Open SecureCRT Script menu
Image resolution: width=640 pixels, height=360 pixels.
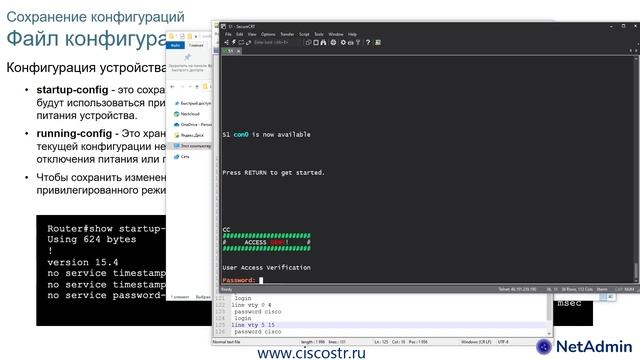point(304,34)
